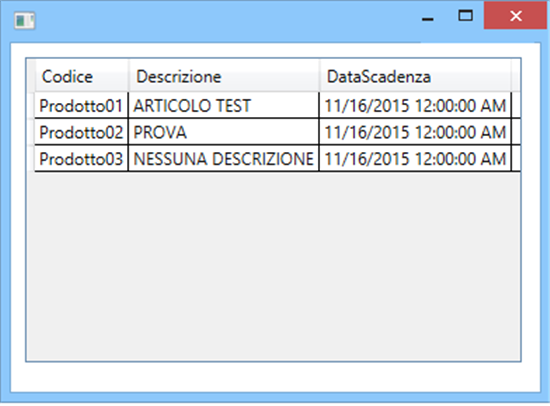The width and height of the screenshot is (550, 406).
Task: Sort by the DataScadenza column header
Action: pos(415,76)
